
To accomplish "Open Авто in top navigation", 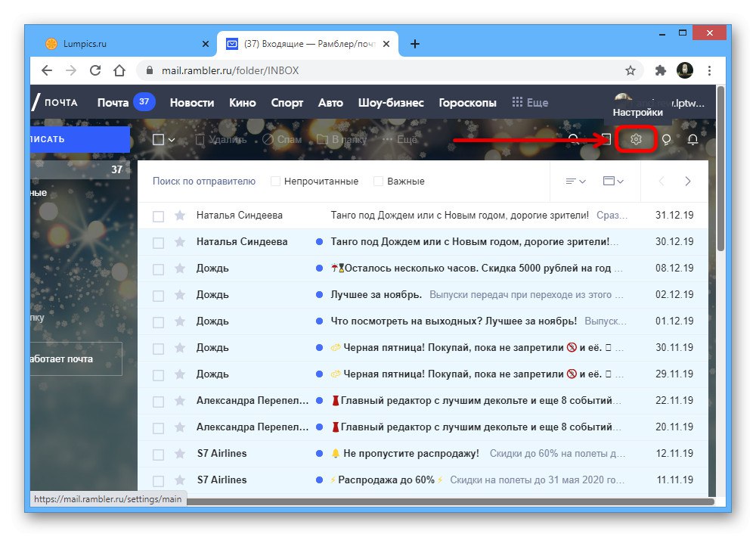I will [x=331, y=103].
